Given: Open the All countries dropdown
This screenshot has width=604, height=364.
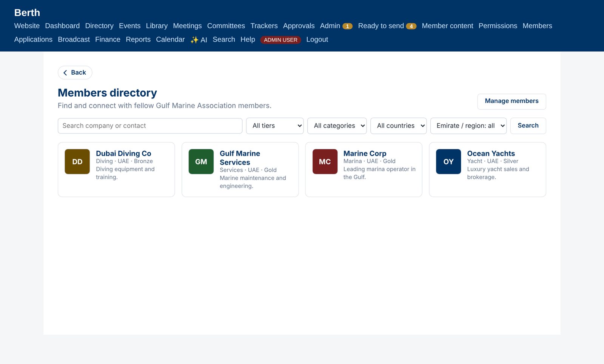Looking at the screenshot, I should pos(399,126).
